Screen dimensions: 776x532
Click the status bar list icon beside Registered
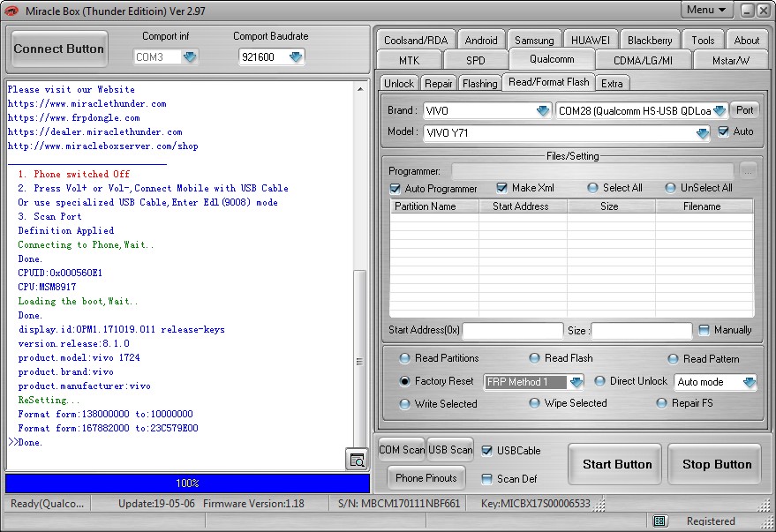pos(659,521)
